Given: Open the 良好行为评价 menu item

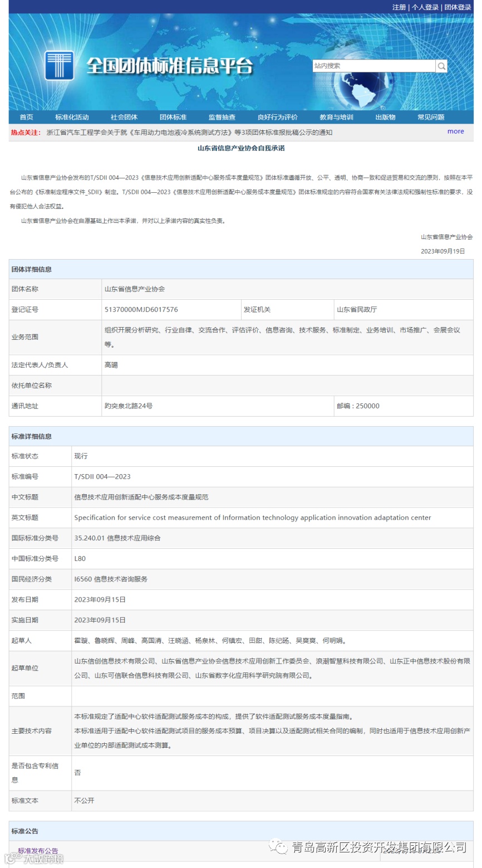Looking at the screenshot, I should 278,117.
